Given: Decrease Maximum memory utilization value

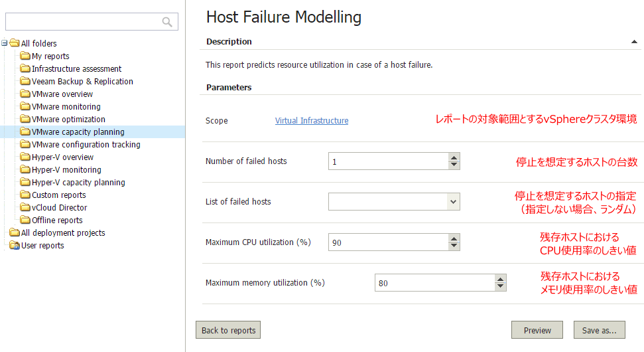Looking at the screenshot, I should (x=500, y=287).
